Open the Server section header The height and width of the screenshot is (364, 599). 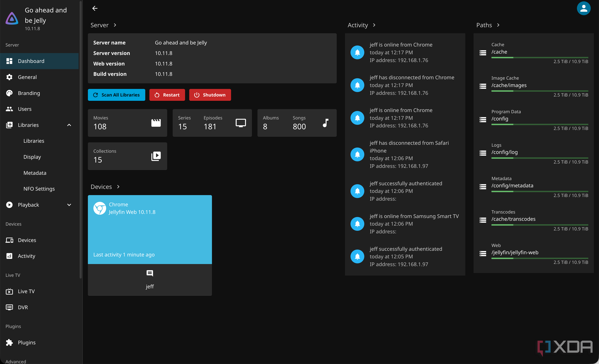[x=104, y=25]
